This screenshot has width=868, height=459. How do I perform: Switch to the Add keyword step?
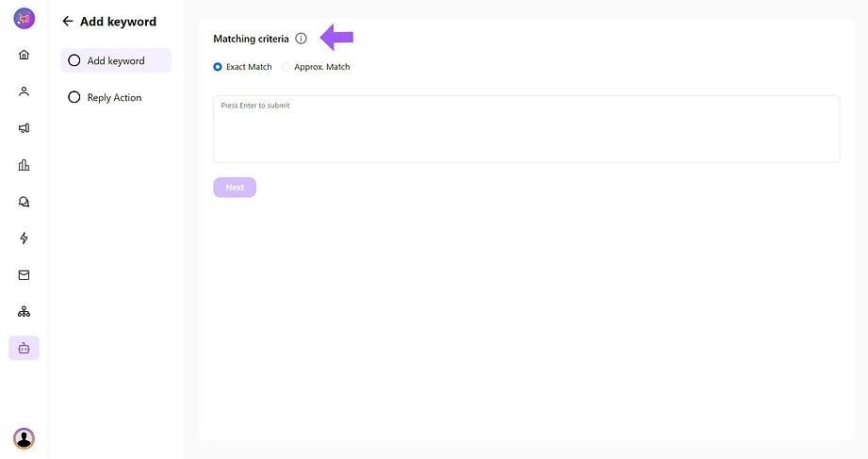tap(116, 60)
